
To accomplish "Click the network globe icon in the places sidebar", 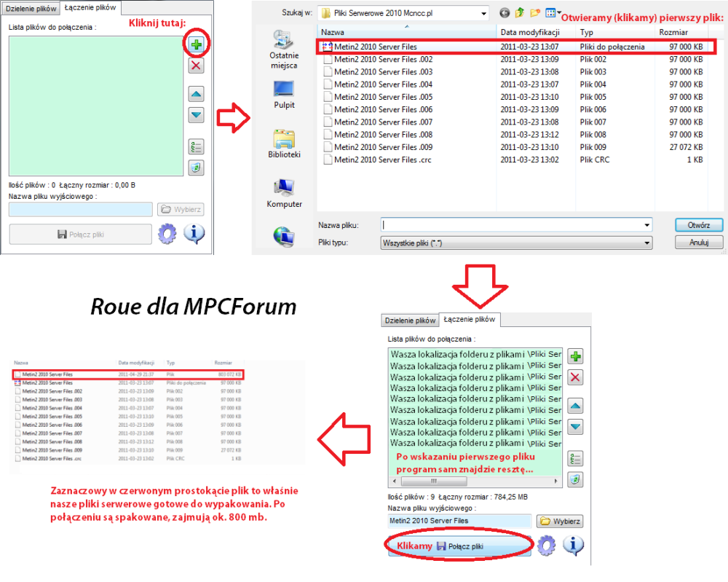I will (284, 237).
